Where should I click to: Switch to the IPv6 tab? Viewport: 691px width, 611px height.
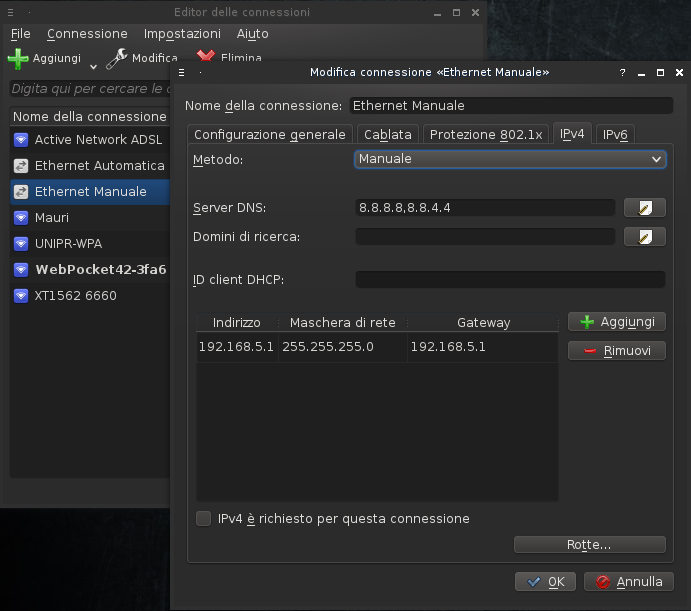pos(615,134)
